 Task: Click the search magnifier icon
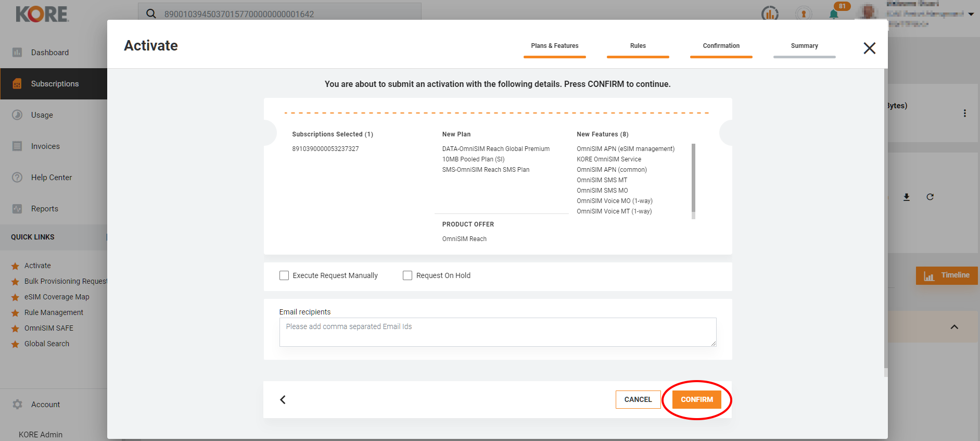tap(151, 14)
